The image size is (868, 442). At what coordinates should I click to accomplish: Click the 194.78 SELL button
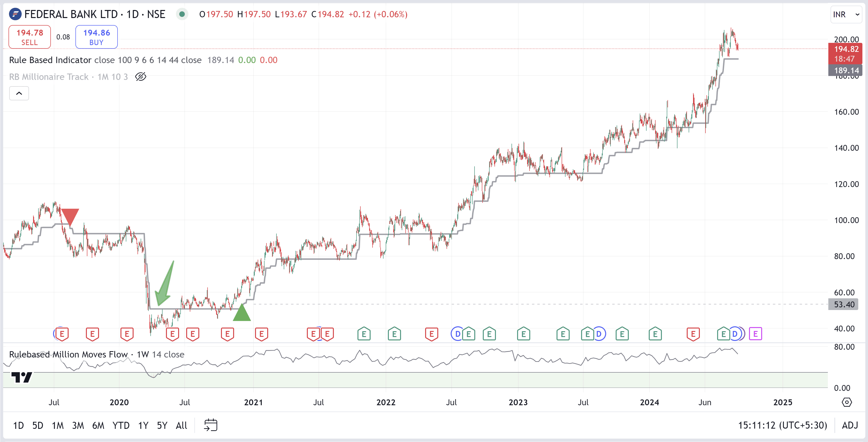[30, 37]
